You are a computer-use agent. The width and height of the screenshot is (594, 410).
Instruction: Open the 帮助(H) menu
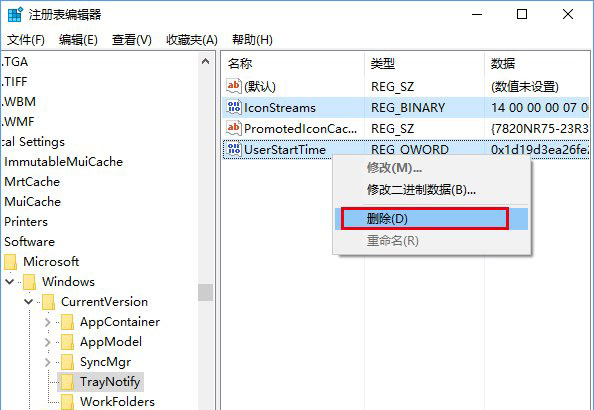pos(252,39)
